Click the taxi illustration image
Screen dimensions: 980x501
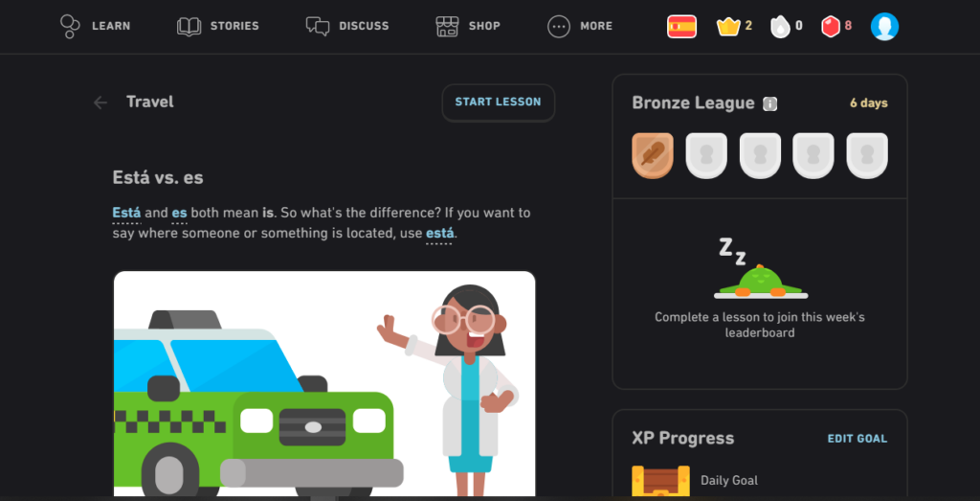point(324,383)
